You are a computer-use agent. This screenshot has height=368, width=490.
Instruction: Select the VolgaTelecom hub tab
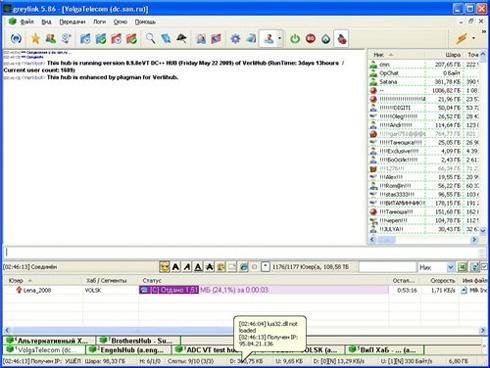43,350
